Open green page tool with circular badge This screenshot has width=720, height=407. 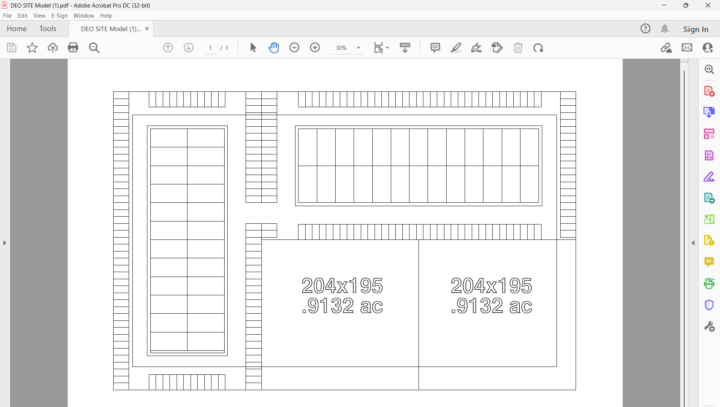709,198
